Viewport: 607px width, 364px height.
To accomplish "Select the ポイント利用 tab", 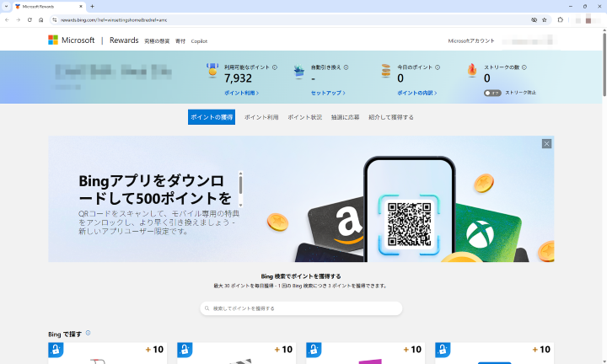I will click(261, 117).
